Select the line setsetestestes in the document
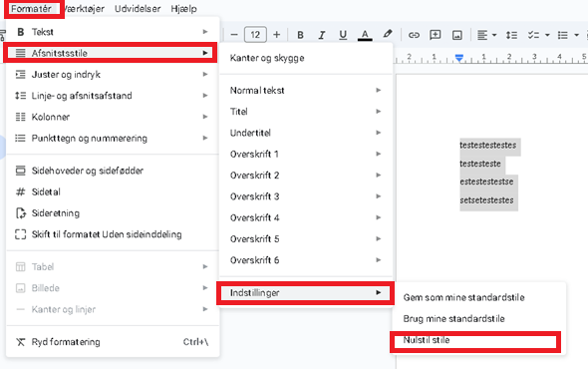This screenshot has height=369, width=588. [x=486, y=200]
